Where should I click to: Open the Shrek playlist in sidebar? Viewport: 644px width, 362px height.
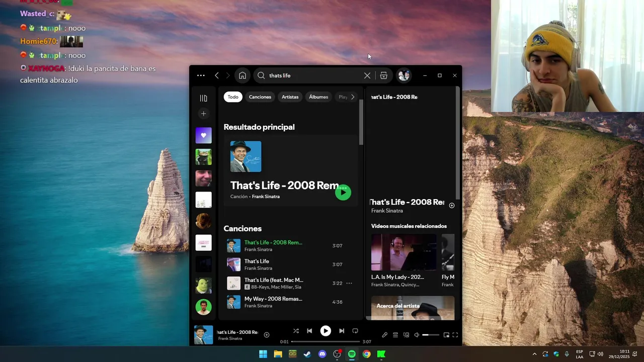[x=203, y=286]
